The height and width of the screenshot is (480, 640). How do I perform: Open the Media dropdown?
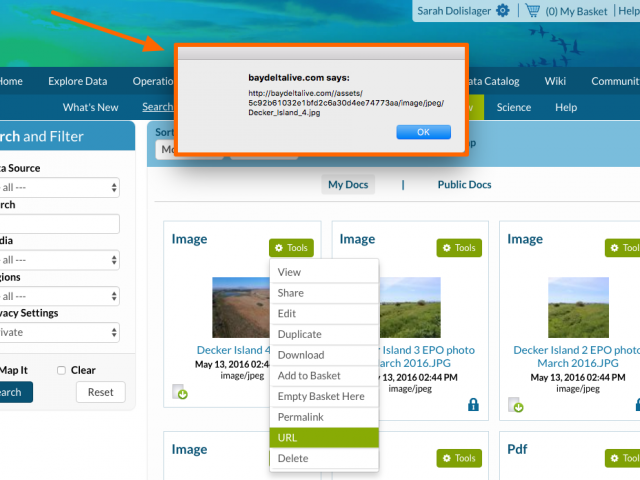(x=58, y=260)
